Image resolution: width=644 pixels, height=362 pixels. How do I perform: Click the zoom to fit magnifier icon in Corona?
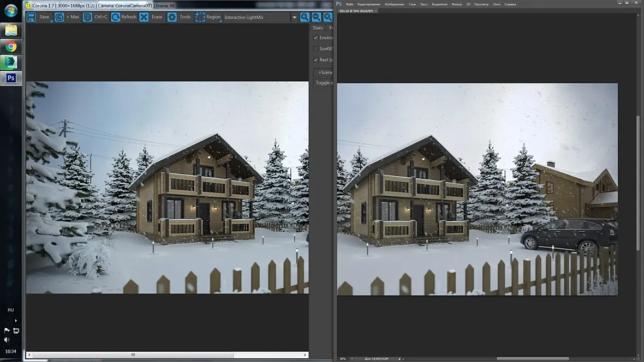tap(328, 17)
